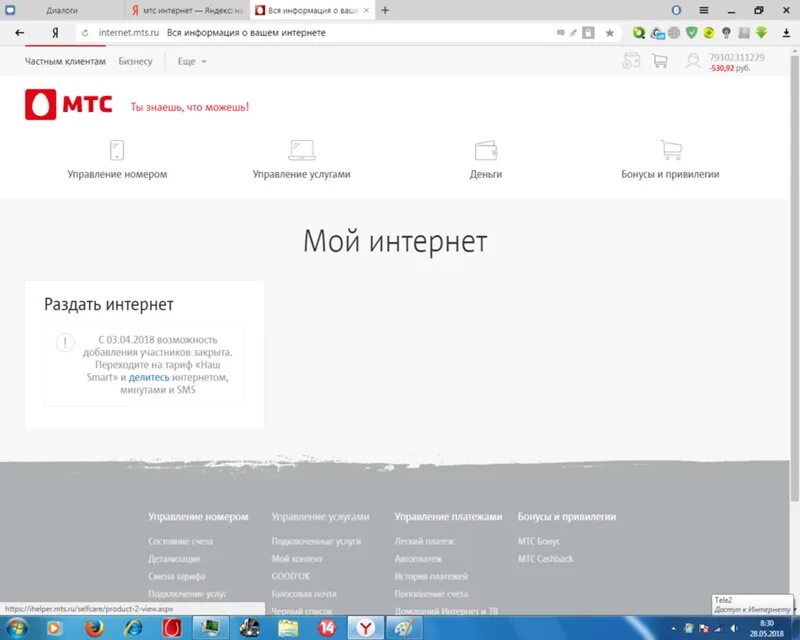Screen dimensions: 800x640
Task: Open Paint from the taskbar
Action: [x=404, y=628]
